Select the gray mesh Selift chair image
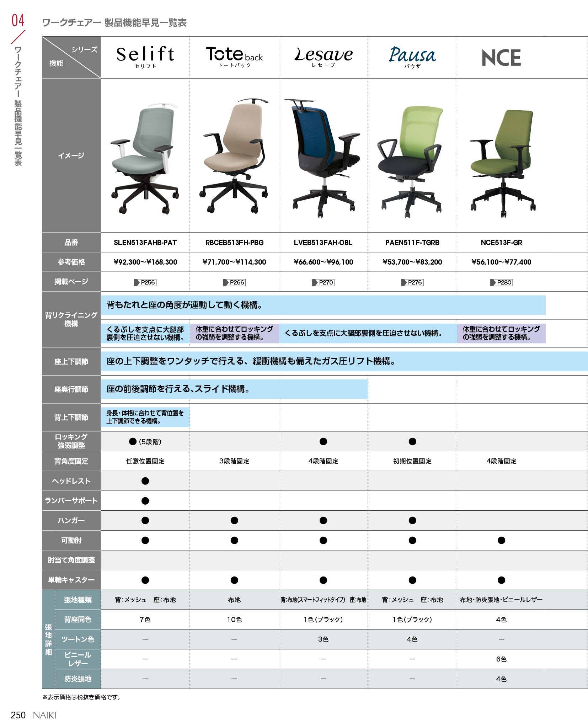The height and width of the screenshot is (728, 588). [145, 158]
